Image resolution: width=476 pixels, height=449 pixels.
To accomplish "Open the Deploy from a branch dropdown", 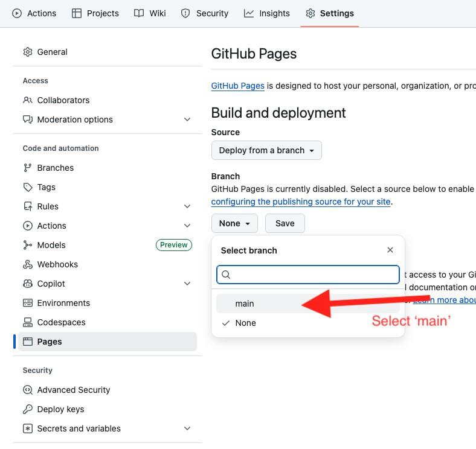I will [266, 150].
